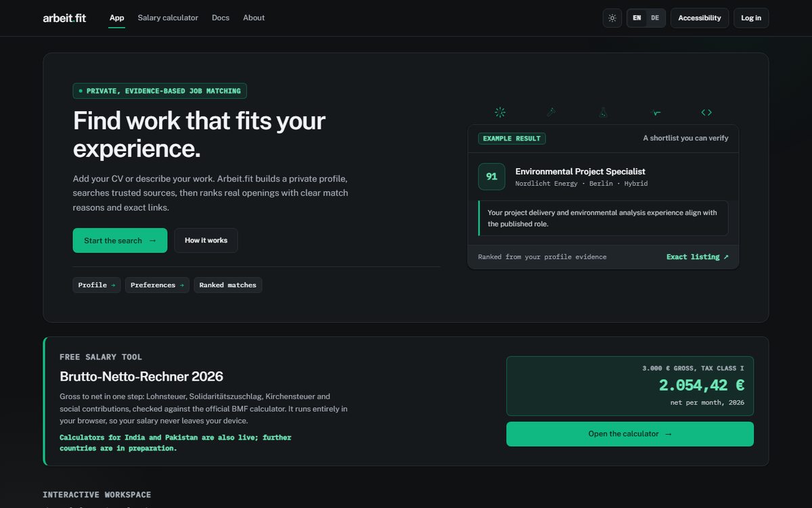This screenshot has width=812, height=508.
Task: Click 'Ranked from your profile evidence' text
Action: (542, 257)
